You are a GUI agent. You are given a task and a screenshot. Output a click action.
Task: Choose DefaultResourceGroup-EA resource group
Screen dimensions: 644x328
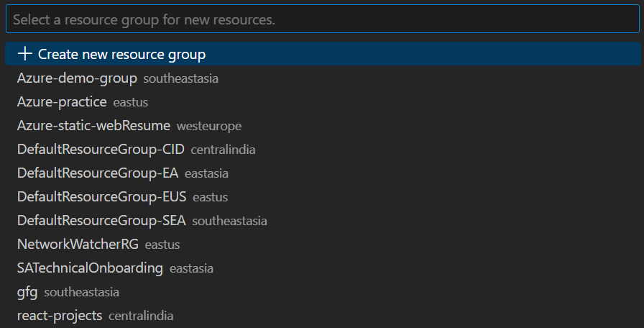point(98,173)
